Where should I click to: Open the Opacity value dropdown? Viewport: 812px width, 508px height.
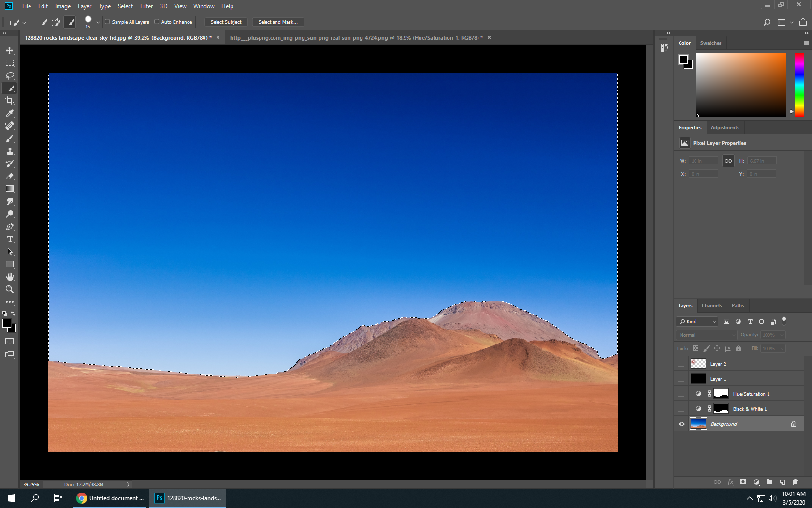(x=782, y=335)
